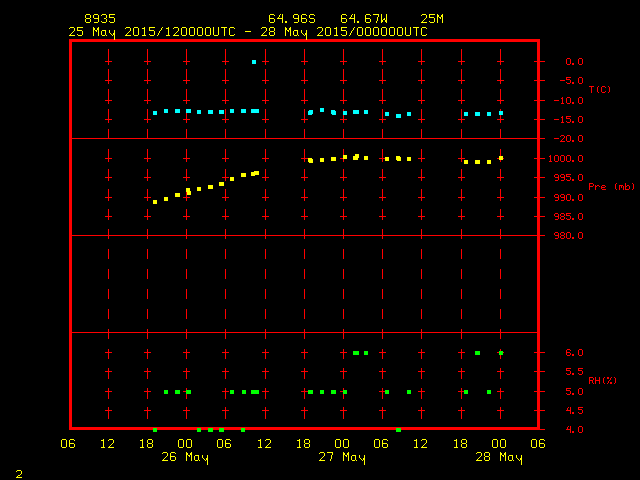This screenshot has width=640, height=480.
Task: Click the Pre (mb) pressure axis label
Action: coord(610,187)
